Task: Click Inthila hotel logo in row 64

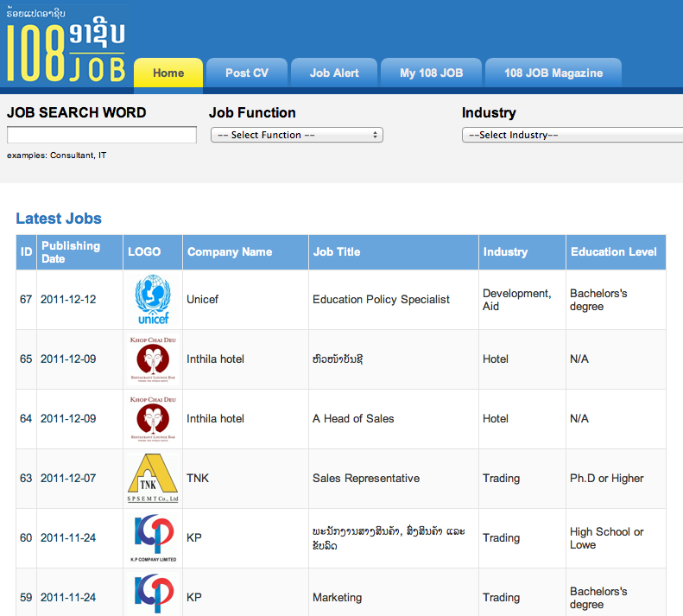Action: [153, 419]
